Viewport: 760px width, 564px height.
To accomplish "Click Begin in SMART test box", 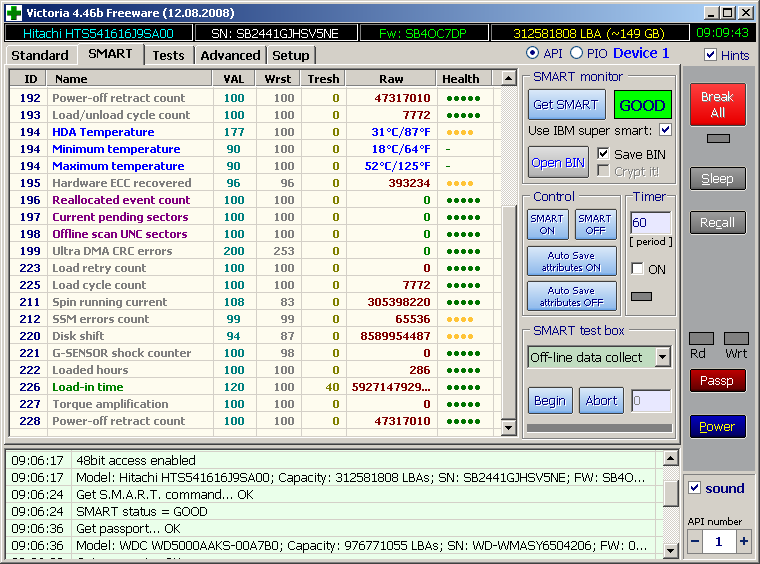I will click(x=550, y=401).
